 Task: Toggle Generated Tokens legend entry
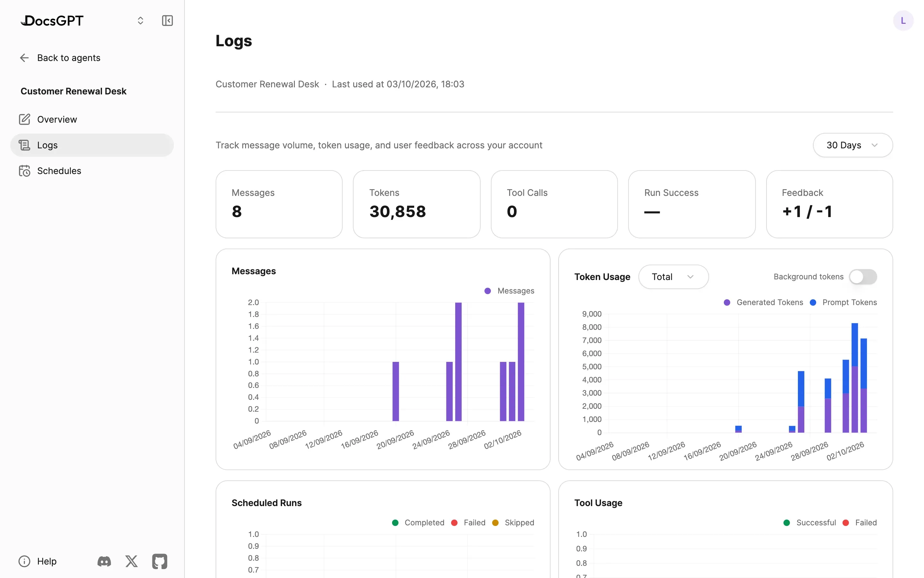pyautogui.click(x=763, y=302)
